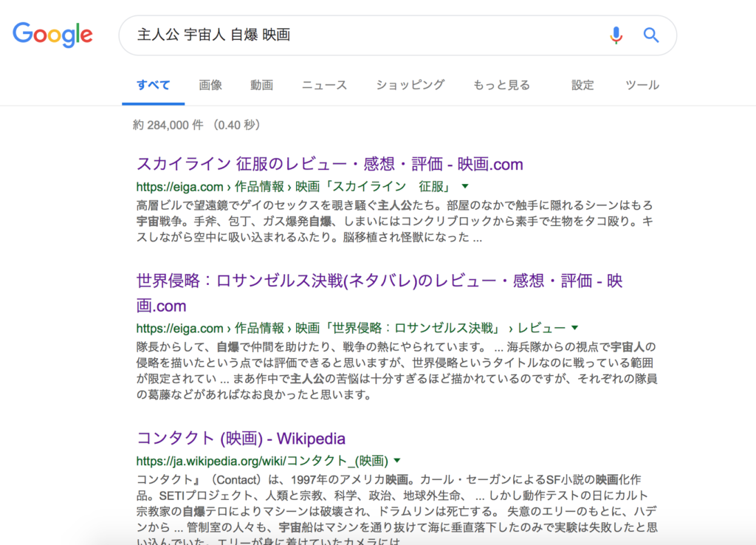Switch to the ショッピング tab

[x=410, y=85]
